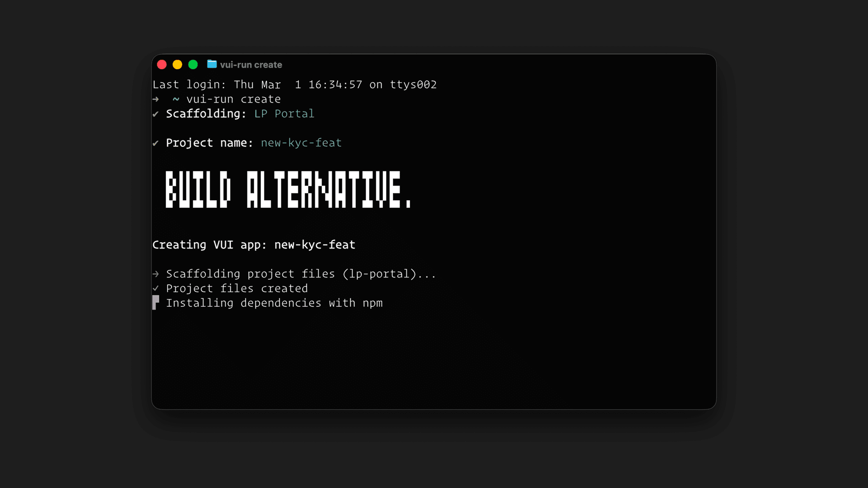Click the 'Project files created' line
The image size is (868, 488).
[237, 288]
